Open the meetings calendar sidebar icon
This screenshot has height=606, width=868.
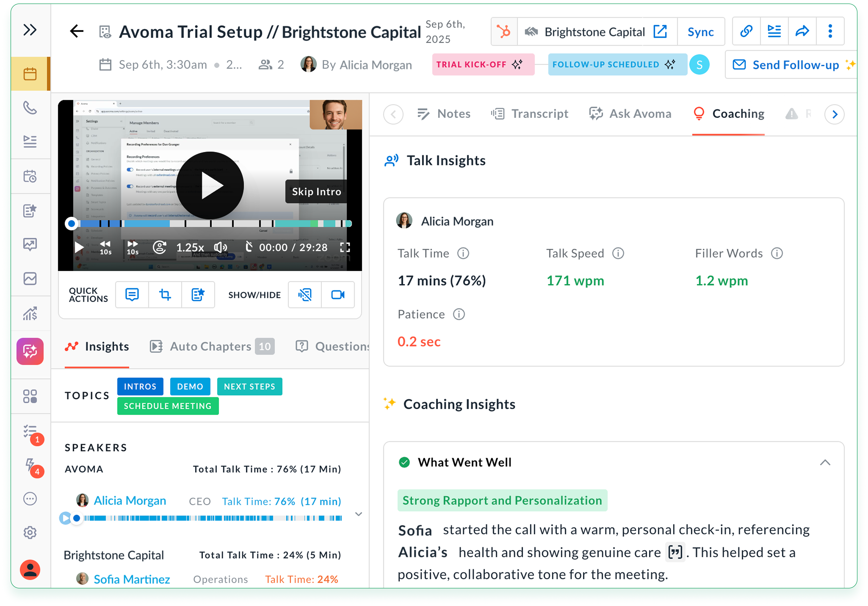pyautogui.click(x=30, y=74)
